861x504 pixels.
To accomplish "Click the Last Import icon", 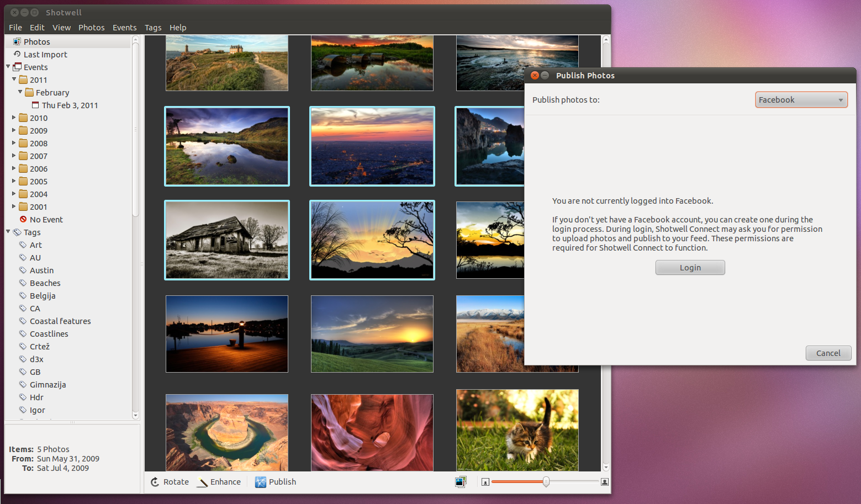I will pos(17,54).
